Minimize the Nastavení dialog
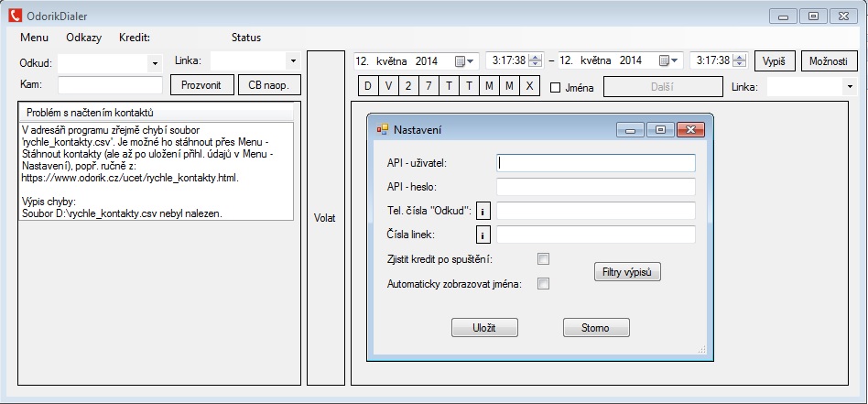This screenshot has width=868, height=404. (631, 130)
